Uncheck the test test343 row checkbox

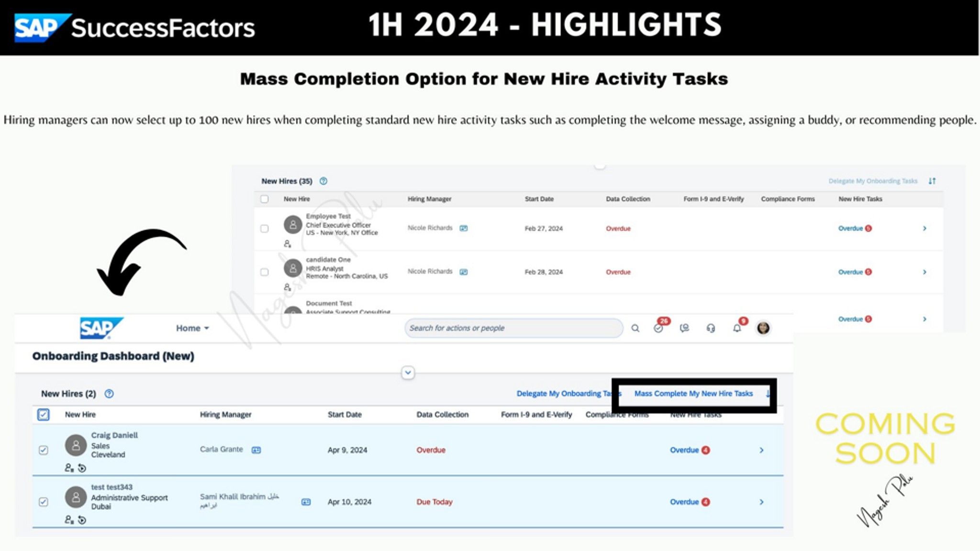pos(43,502)
